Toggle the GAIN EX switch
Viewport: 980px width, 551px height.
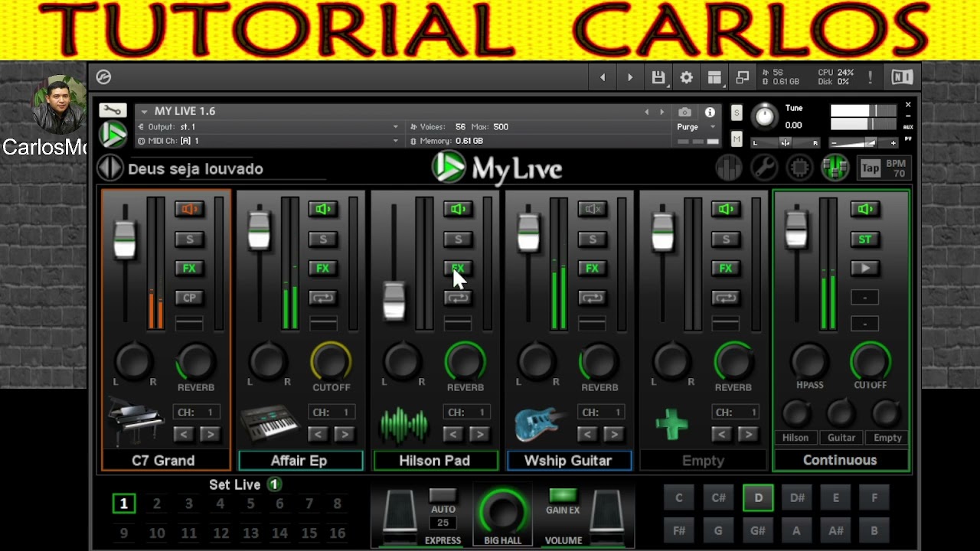click(563, 495)
